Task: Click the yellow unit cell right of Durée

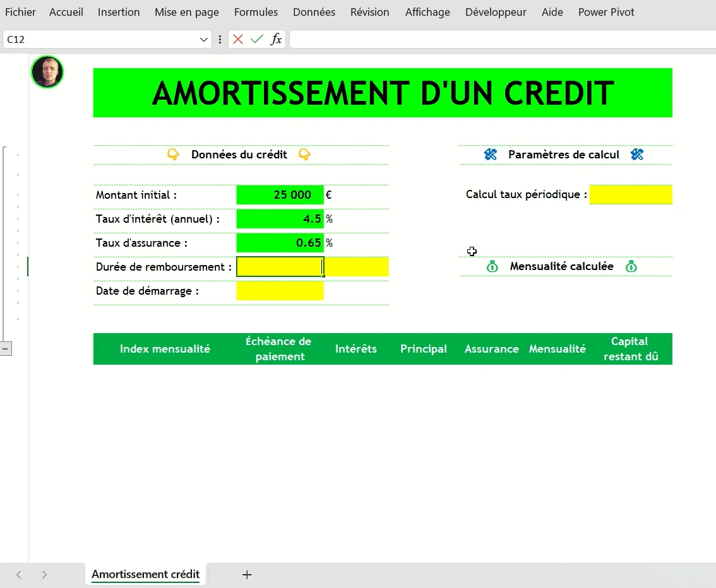Action: 357,267
